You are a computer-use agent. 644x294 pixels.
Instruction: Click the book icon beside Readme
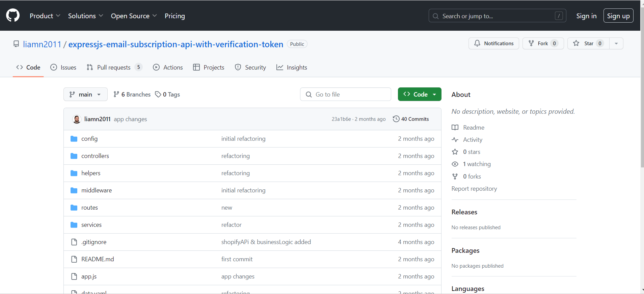(455, 128)
